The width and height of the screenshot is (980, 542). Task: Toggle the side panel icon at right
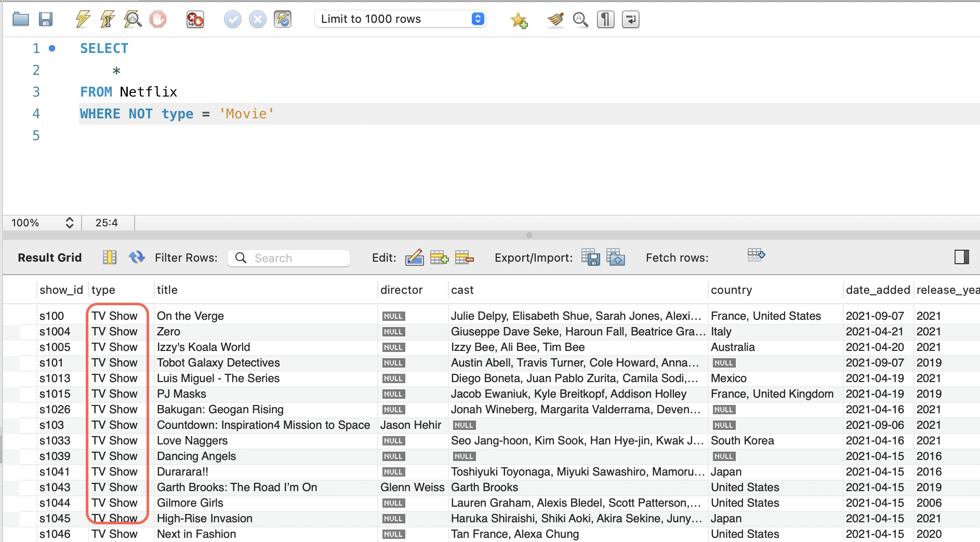[x=962, y=257]
